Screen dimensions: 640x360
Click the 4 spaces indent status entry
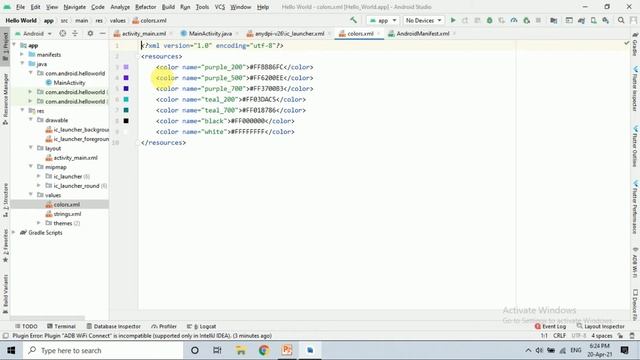(x=602, y=336)
